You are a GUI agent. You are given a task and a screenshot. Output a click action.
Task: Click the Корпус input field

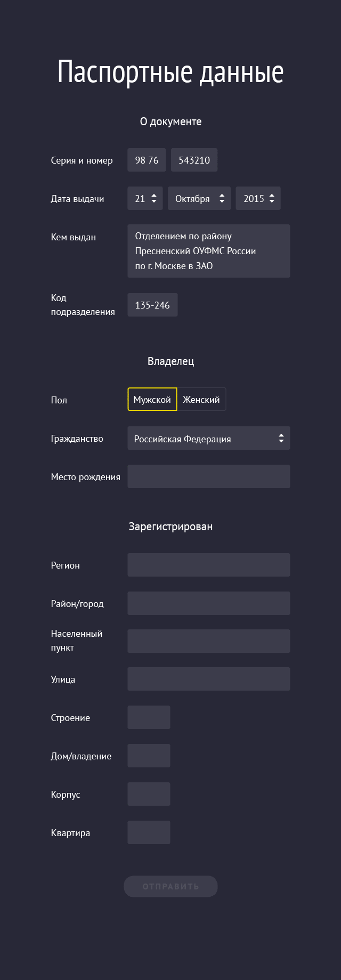(x=149, y=794)
